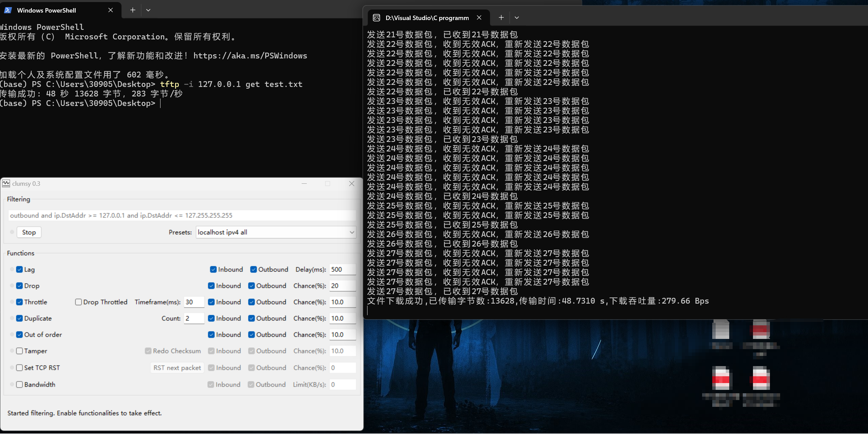Open PowerShell tab dropdown chevron

[148, 10]
